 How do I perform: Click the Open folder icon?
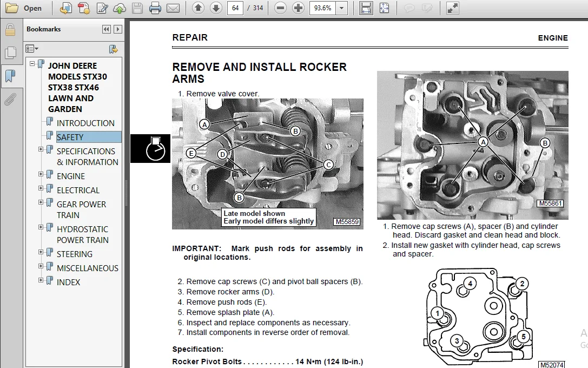(x=11, y=8)
